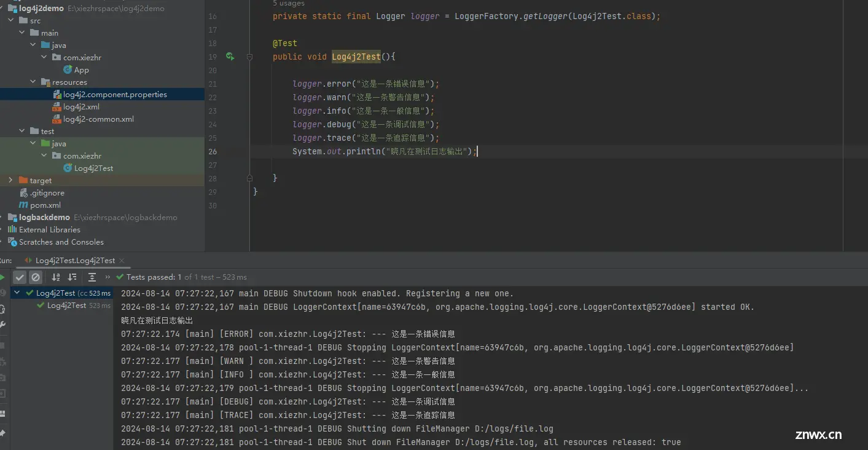868x450 pixels.
Task: Click LoggerFactory.getLogger in line 16
Action: 511,16
